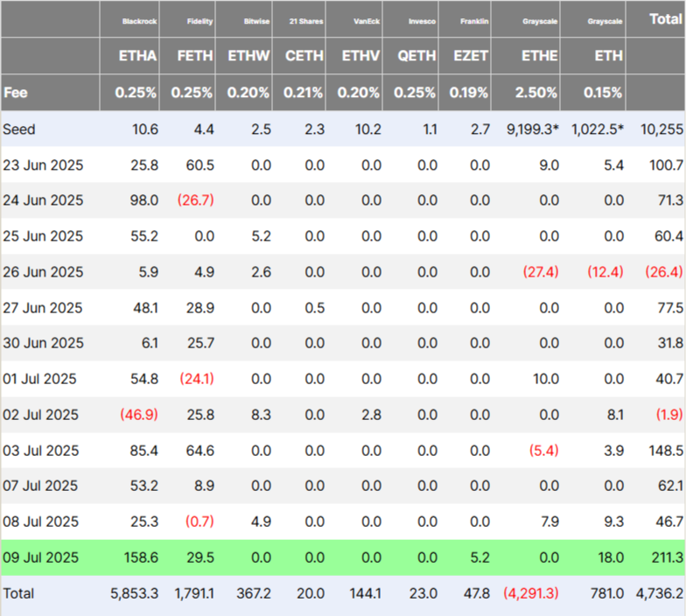Click the 03 Jul 2025 date
686x616 pixels.
click(x=40, y=451)
